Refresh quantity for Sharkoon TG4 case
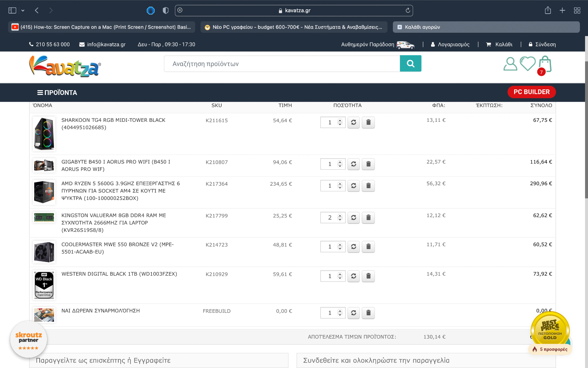 354,122
